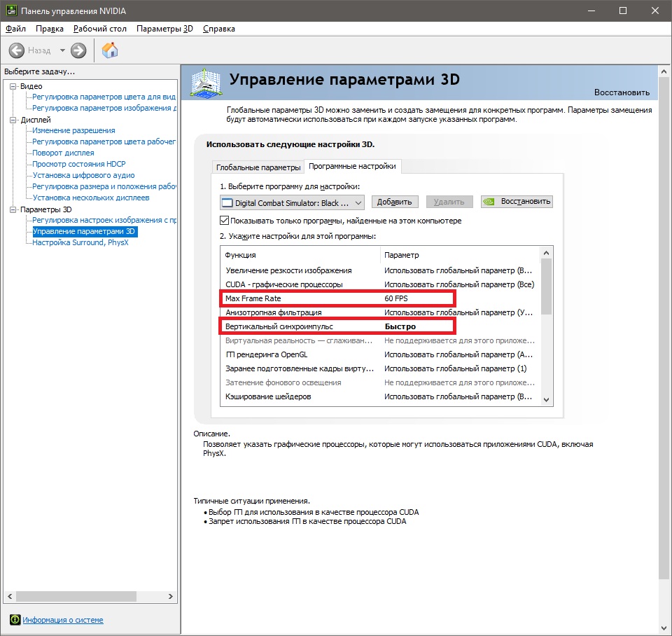Image resolution: width=672 pixels, height=636 pixels.
Task: Select Просмотр состояния HDCP item
Action: point(79,164)
